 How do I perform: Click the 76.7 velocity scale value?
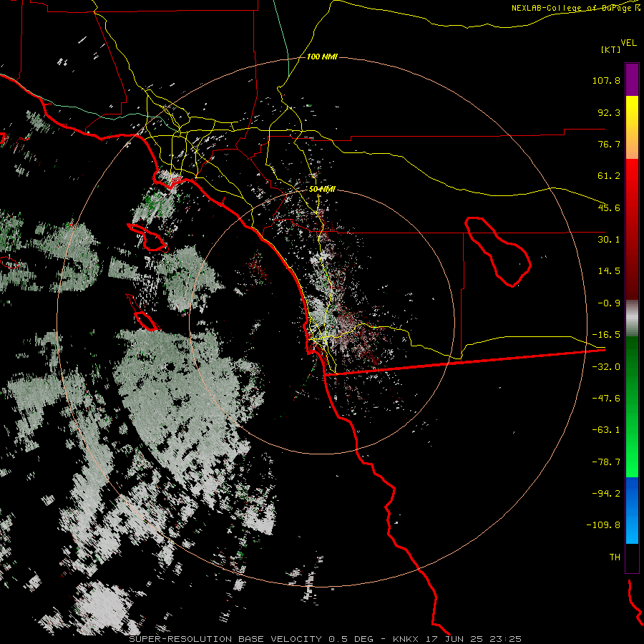click(609, 144)
